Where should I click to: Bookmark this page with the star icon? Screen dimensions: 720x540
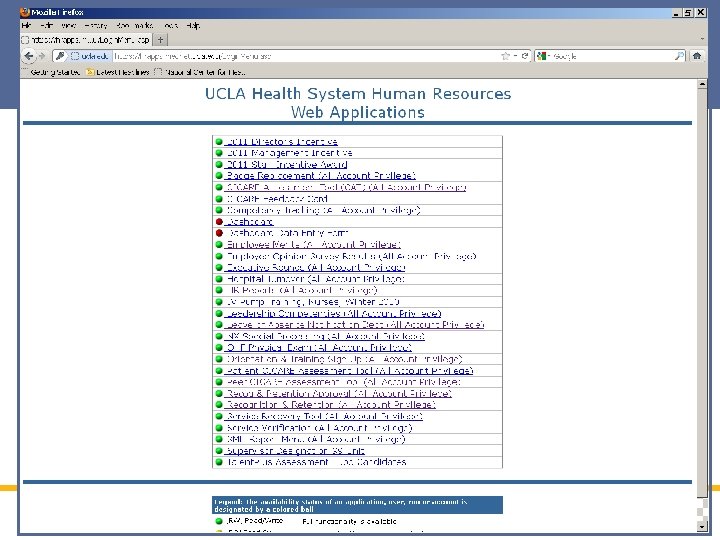point(506,56)
